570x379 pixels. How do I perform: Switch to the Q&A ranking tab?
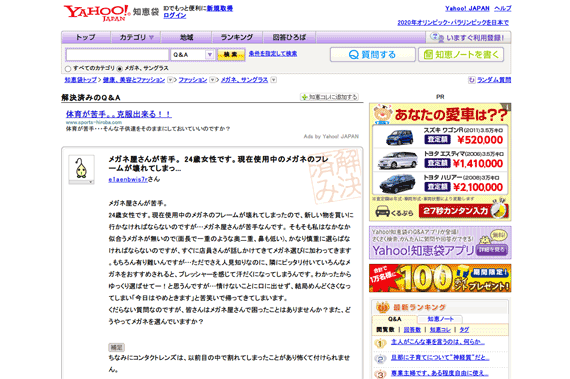(395, 319)
